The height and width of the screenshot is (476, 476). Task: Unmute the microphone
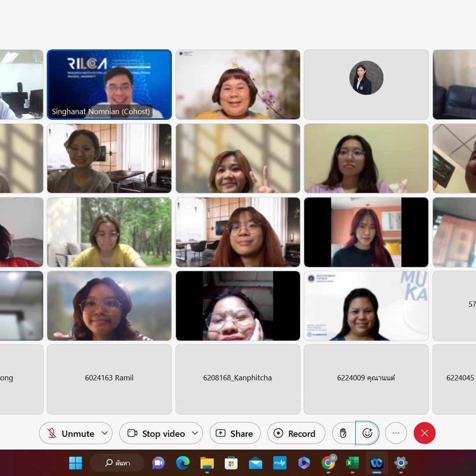click(x=71, y=434)
